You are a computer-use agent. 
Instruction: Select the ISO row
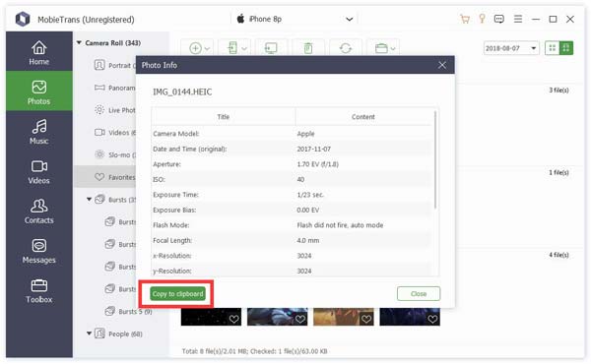pyautogui.click(x=292, y=180)
